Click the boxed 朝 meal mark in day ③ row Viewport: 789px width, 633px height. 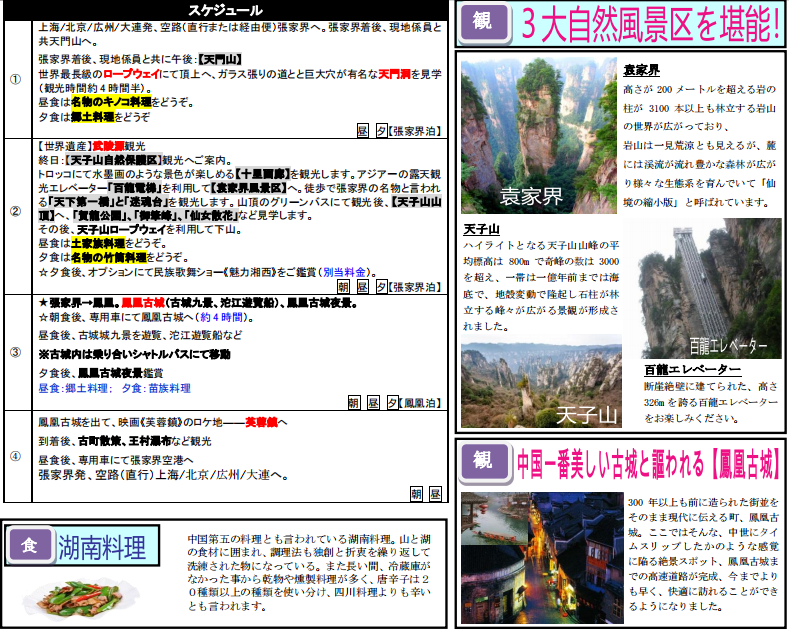click(x=354, y=403)
